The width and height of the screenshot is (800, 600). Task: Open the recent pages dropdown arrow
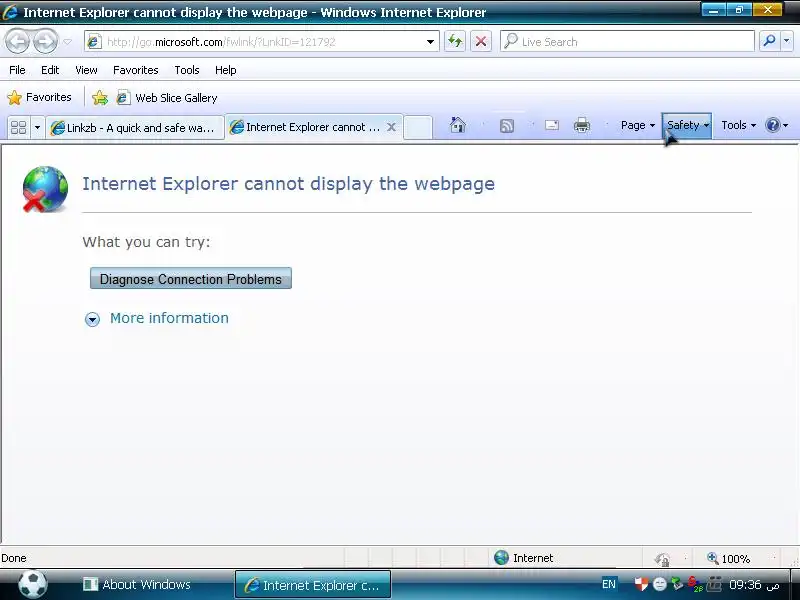click(x=67, y=42)
